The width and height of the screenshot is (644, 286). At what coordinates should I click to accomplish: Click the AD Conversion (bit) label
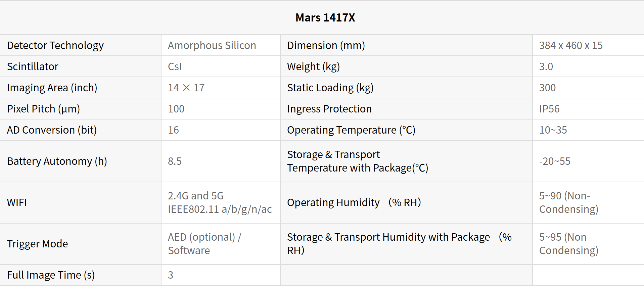(x=52, y=130)
